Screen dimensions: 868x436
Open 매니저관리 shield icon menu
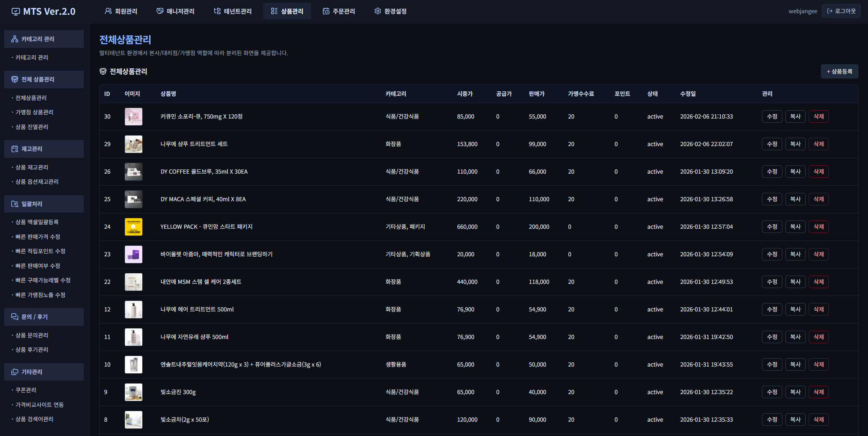pos(160,11)
